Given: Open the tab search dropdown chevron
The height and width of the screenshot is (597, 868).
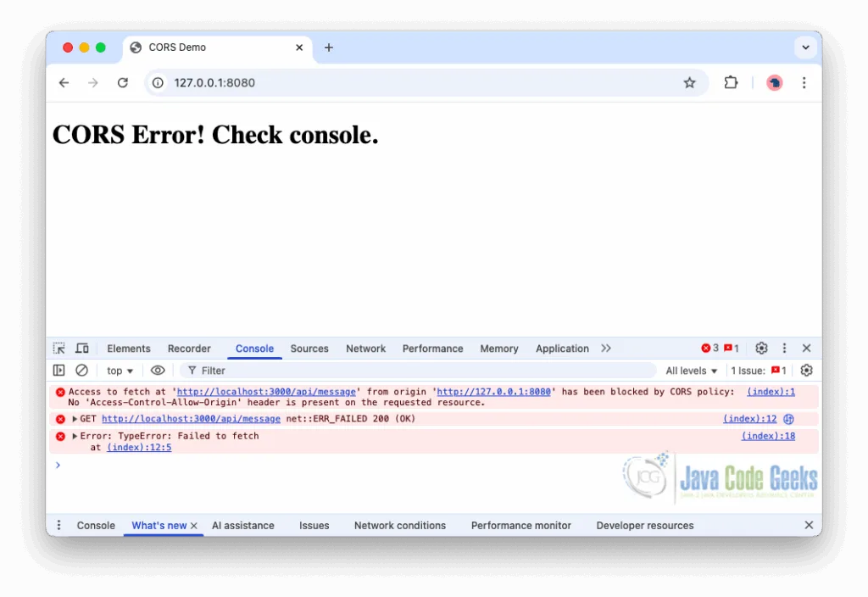Looking at the screenshot, I should [x=805, y=47].
